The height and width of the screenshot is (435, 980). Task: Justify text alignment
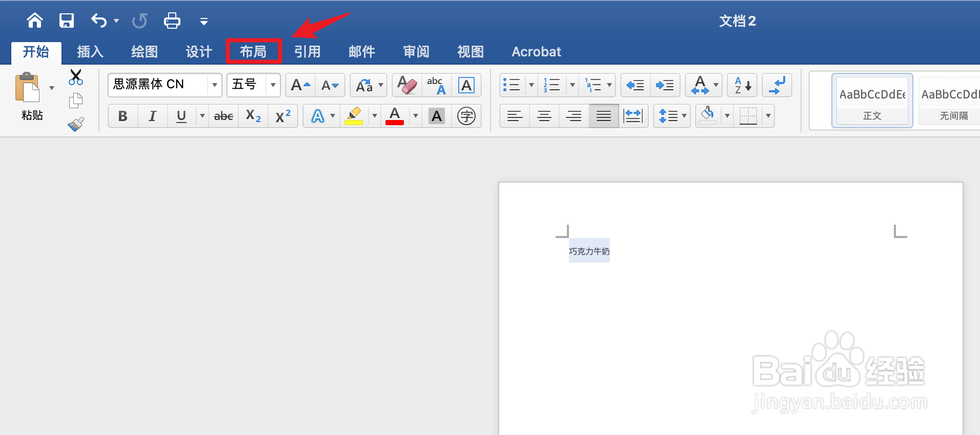pyautogui.click(x=604, y=116)
